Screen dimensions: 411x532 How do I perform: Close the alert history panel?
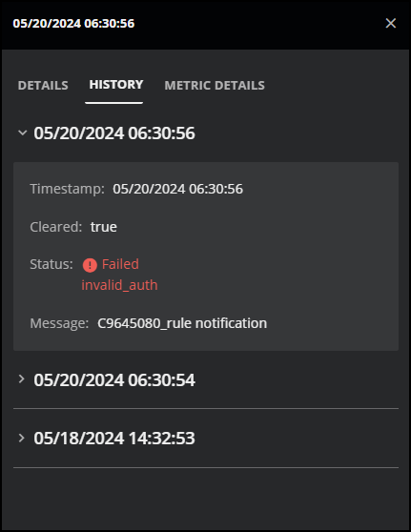(391, 23)
